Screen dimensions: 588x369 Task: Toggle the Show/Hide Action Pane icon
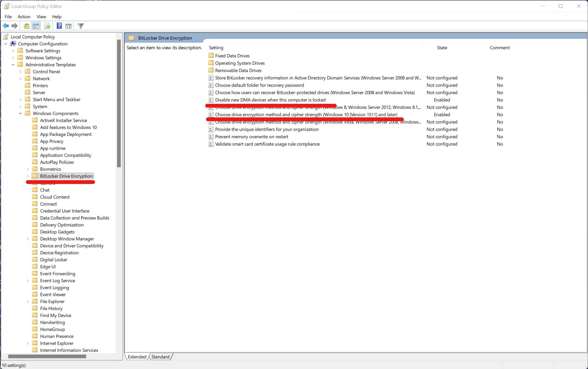[x=69, y=26]
